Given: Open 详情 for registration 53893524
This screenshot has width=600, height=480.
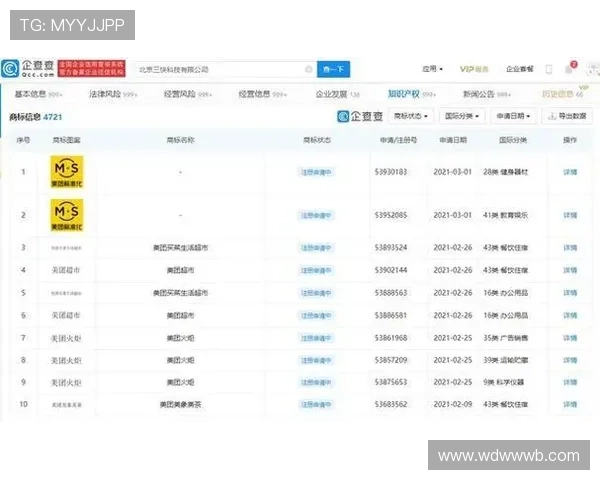Looking at the screenshot, I should click(570, 248).
